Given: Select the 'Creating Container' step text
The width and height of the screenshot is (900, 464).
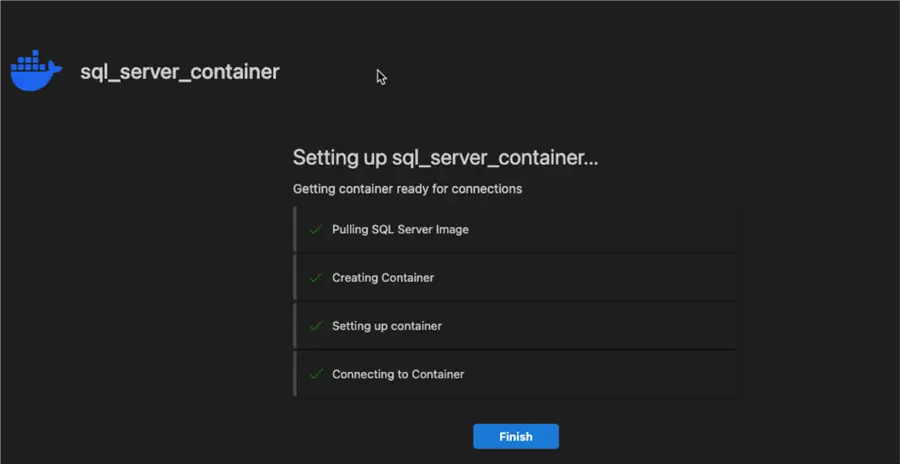Looking at the screenshot, I should click(x=383, y=277).
